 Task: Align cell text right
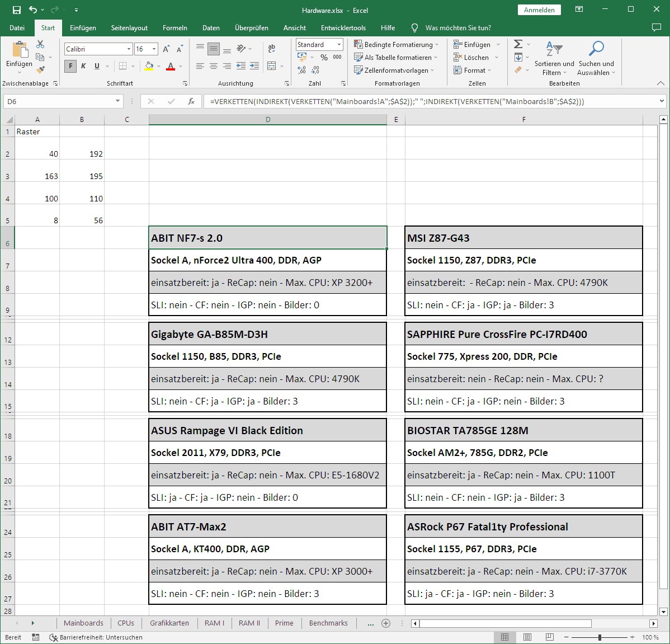(227, 66)
